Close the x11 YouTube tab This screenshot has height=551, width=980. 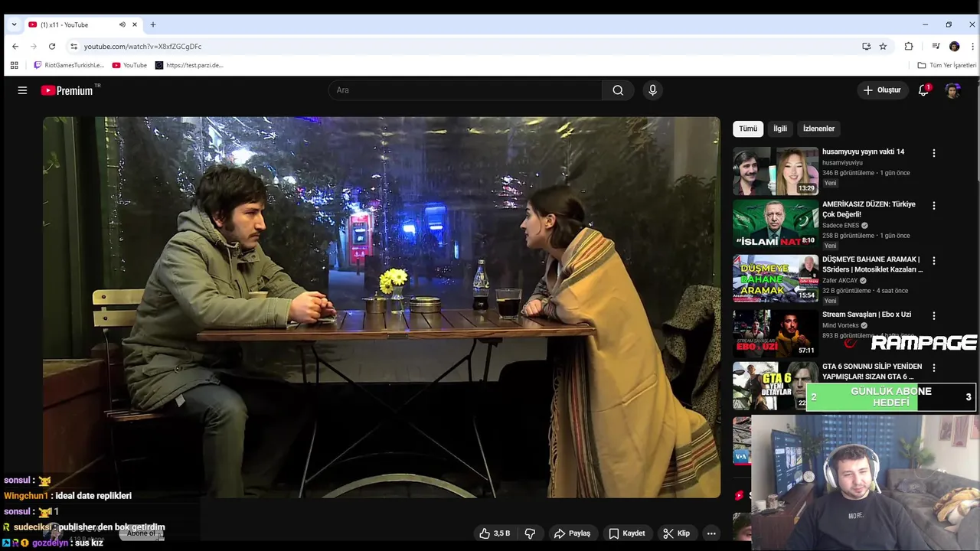[135, 24]
